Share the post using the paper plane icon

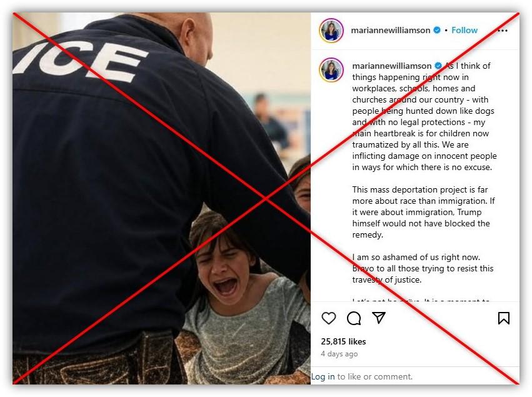coord(379,318)
